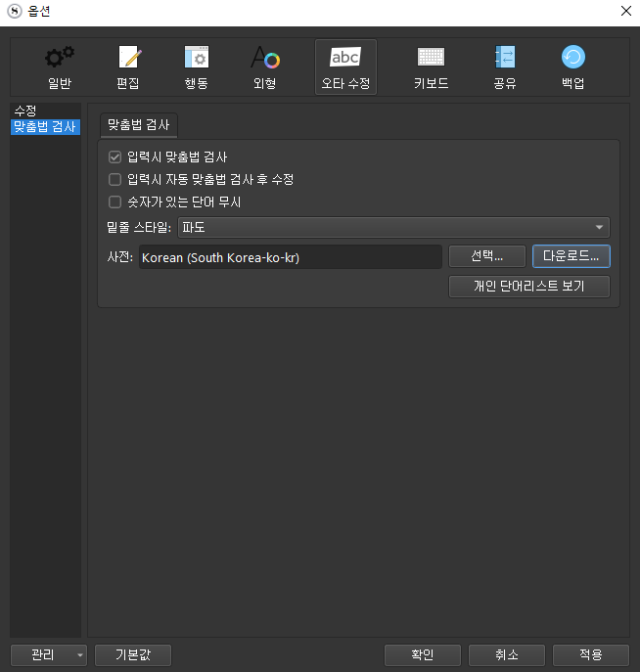Open the 일반 (General) gears icon
Viewport: 640px width, 672px height.
[x=60, y=67]
